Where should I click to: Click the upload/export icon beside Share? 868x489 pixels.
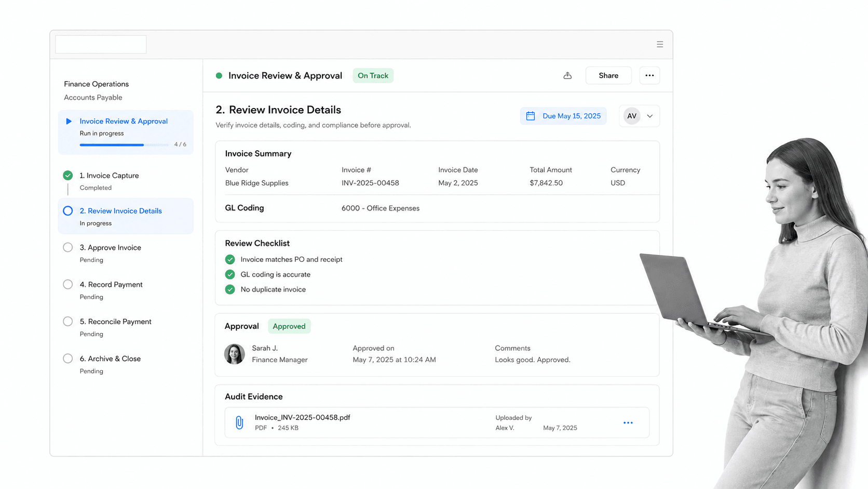567,75
